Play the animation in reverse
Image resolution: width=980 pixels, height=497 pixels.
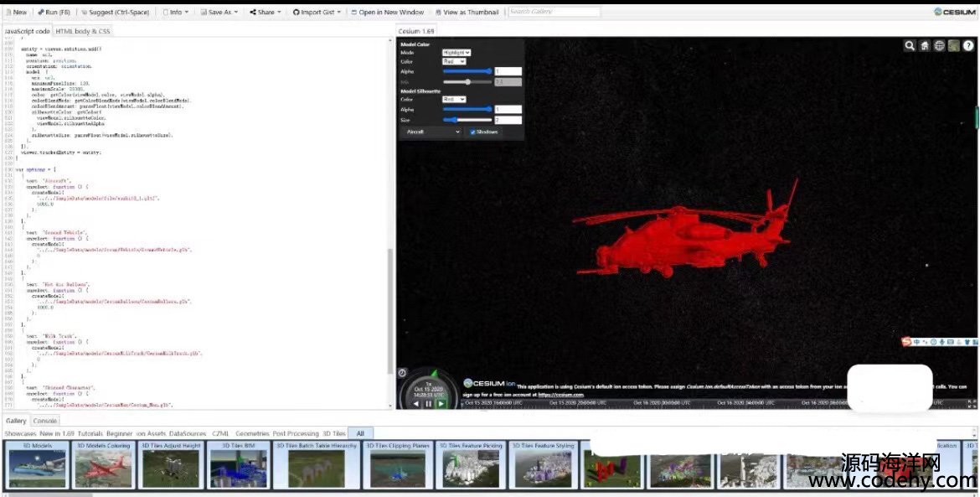point(416,403)
